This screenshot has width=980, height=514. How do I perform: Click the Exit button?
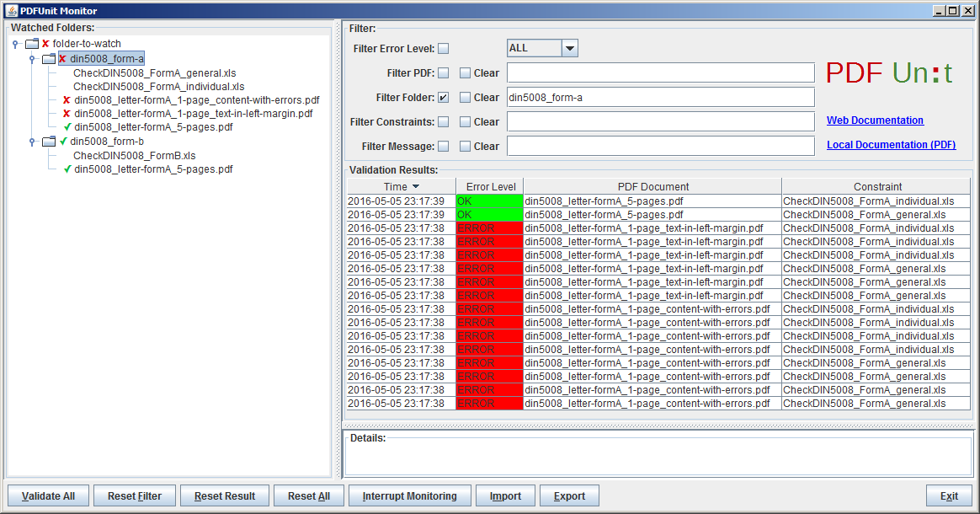949,495
